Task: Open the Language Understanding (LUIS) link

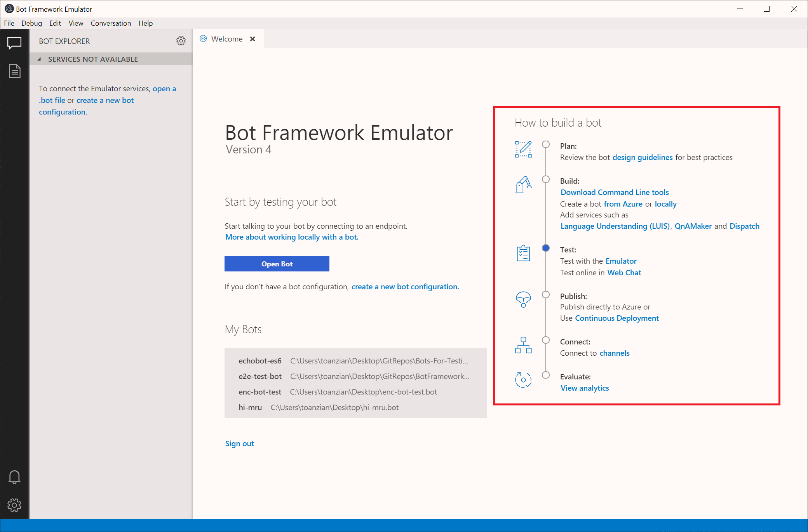Action: [x=615, y=226]
